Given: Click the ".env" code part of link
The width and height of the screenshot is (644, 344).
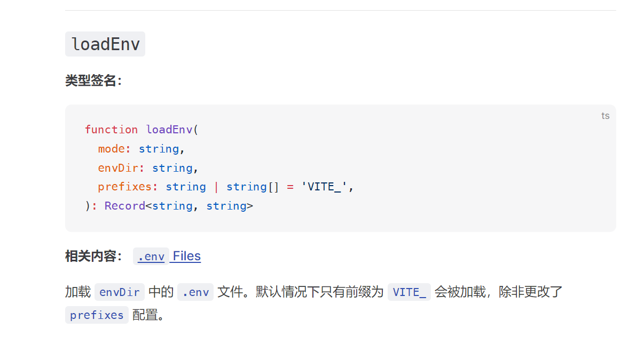Looking at the screenshot, I should [x=151, y=257].
